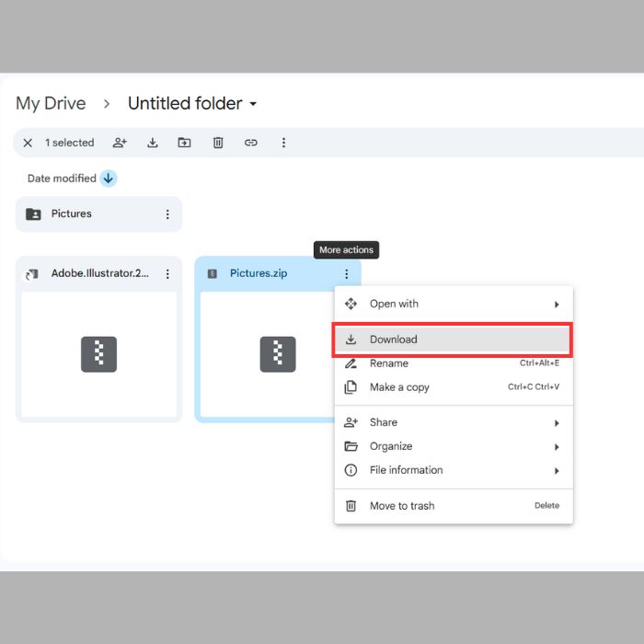Image resolution: width=644 pixels, height=644 pixels.
Task: Click the File information info icon
Action: pyautogui.click(x=351, y=470)
